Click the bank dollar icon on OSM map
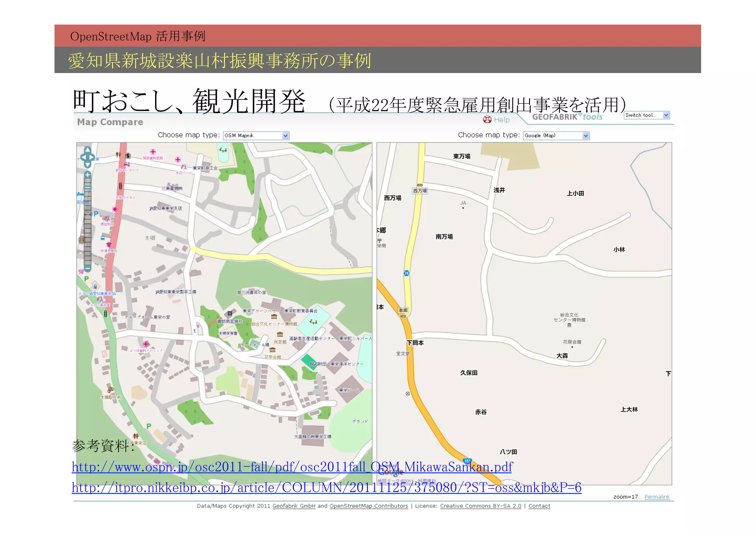Screen dimensions: 756x534 [x=128, y=155]
